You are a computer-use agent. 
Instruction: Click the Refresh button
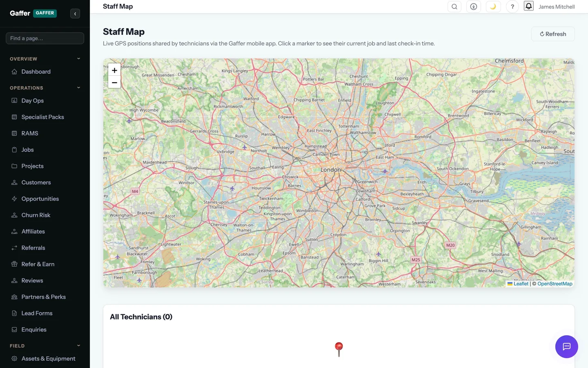pyautogui.click(x=553, y=34)
